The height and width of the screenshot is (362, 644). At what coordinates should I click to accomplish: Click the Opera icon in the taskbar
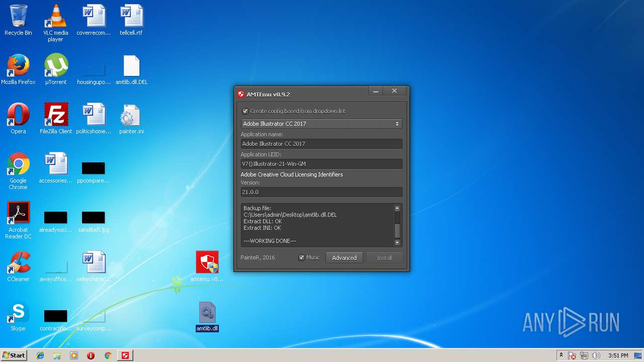[x=91, y=355]
